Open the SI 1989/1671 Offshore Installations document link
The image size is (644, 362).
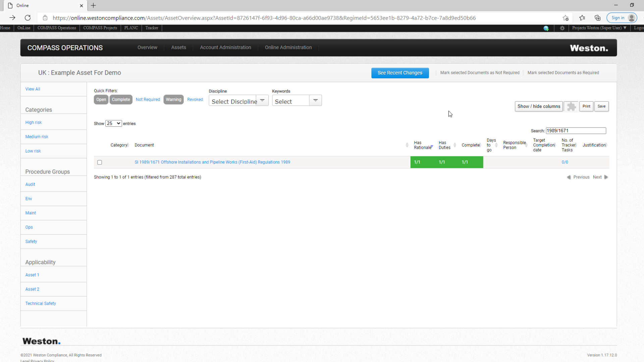212,162
